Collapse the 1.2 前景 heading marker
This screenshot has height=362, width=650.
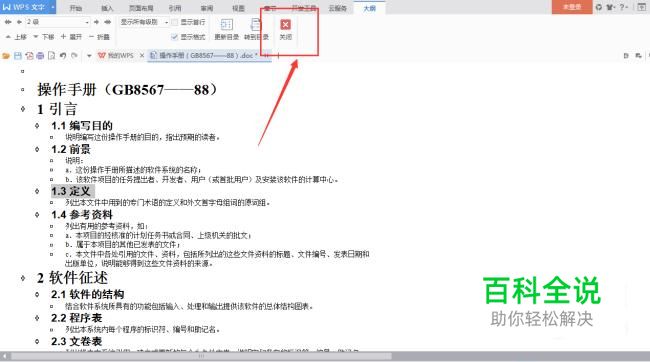coord(37,149)
